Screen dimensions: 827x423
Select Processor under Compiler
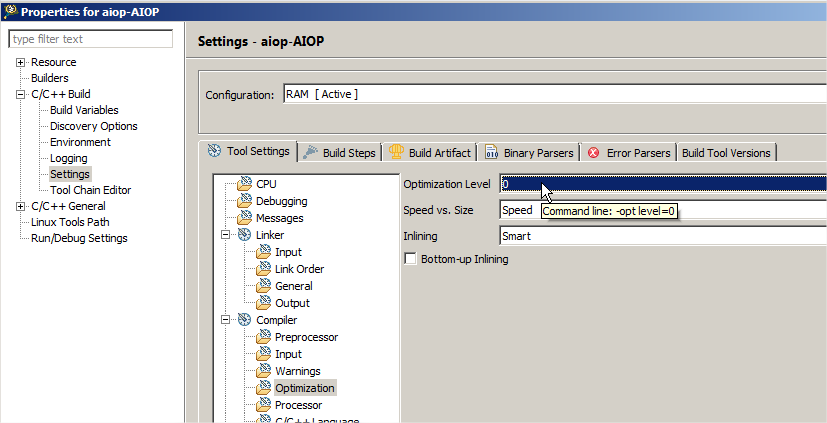(299, 405)
